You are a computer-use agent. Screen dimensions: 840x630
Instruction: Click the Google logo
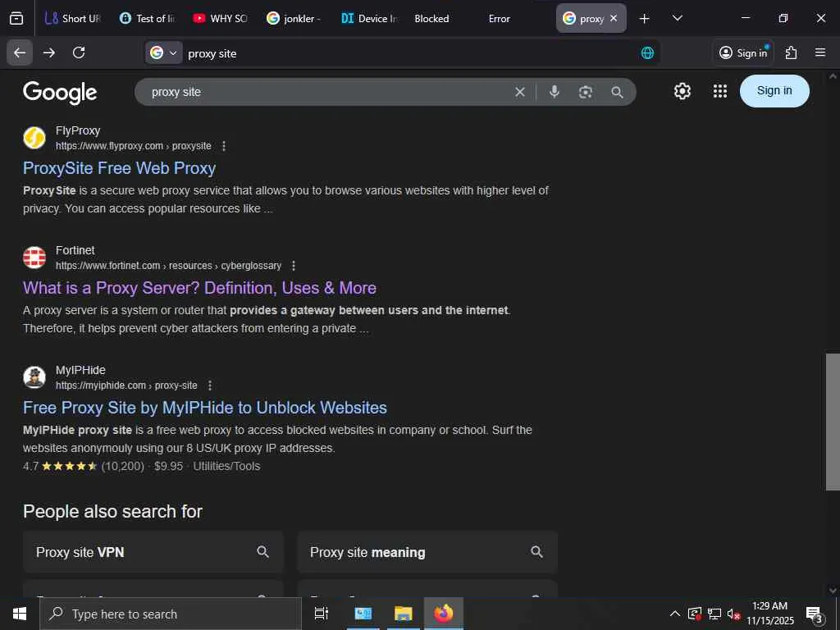click(x=60, y=92)
